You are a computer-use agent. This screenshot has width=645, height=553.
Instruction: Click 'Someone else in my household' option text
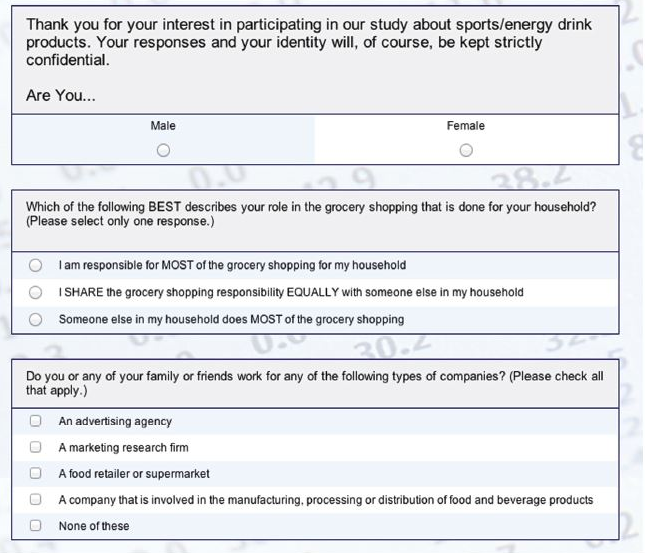click(231, 320)
